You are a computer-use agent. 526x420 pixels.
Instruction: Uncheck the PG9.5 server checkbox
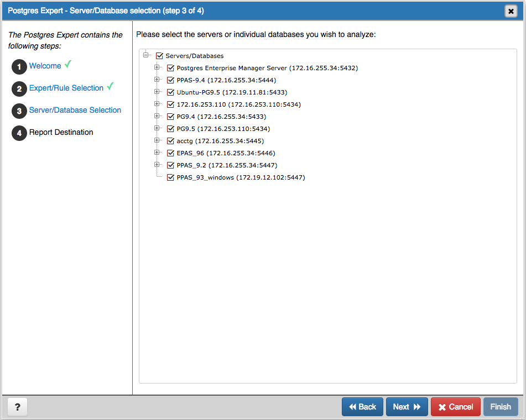tap(170, 129)
